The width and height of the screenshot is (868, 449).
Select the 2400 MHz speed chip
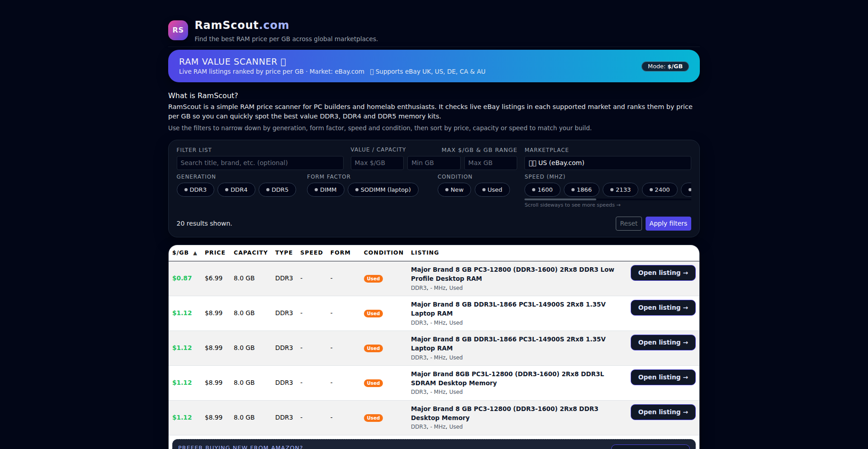coord(660,190)
